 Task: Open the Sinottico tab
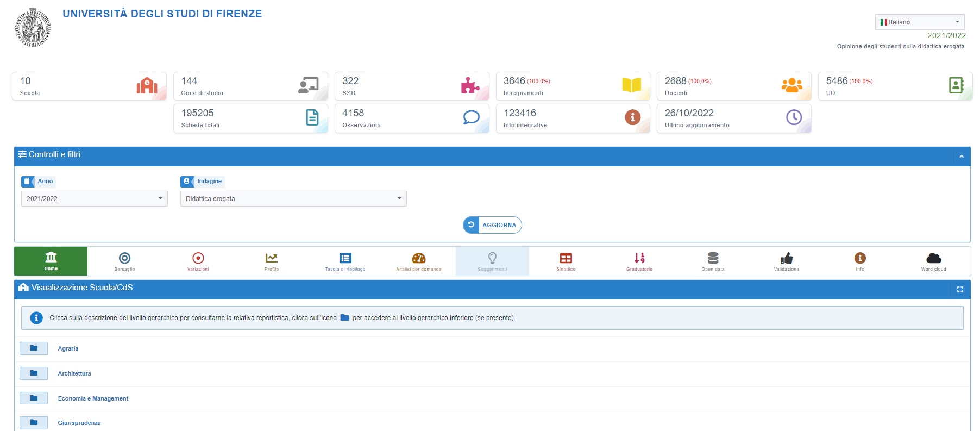[566, 261]
